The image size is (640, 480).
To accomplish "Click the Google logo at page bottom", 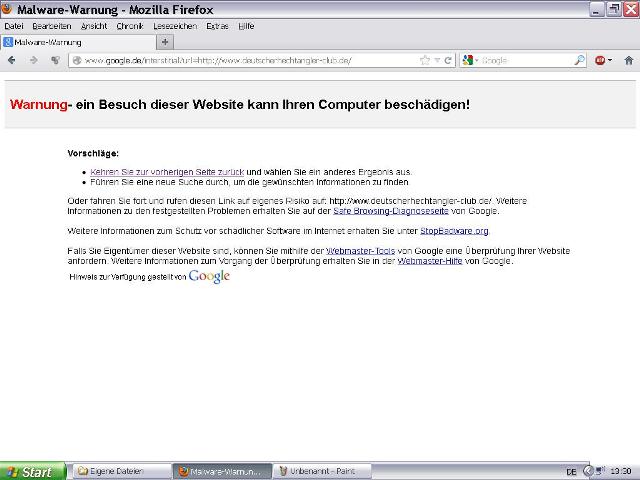I will pyautogui.click(x=209, y=276).
